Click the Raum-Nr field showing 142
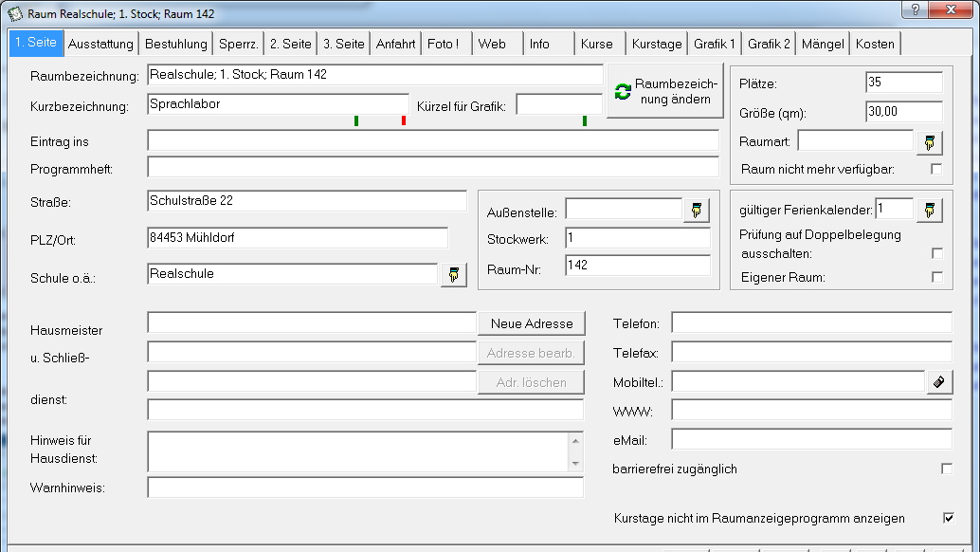 click(638, 265)
